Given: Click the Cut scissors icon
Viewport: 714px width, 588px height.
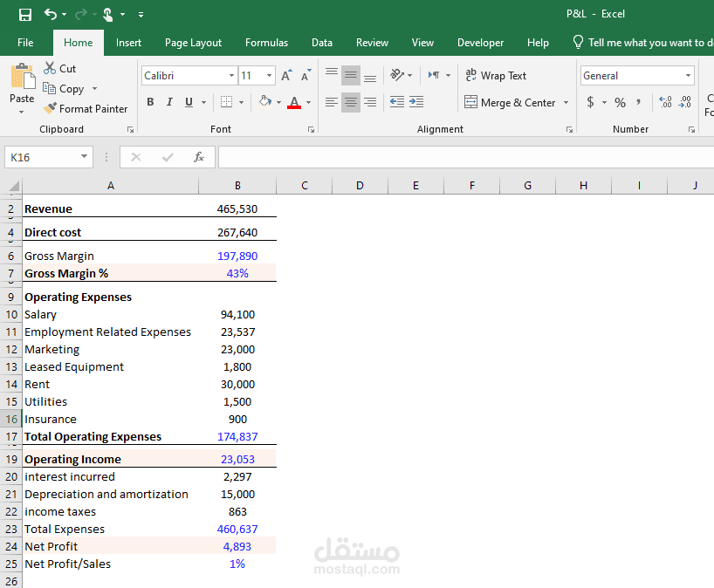Looking at the screenshot, I should [x=50, y=68].
